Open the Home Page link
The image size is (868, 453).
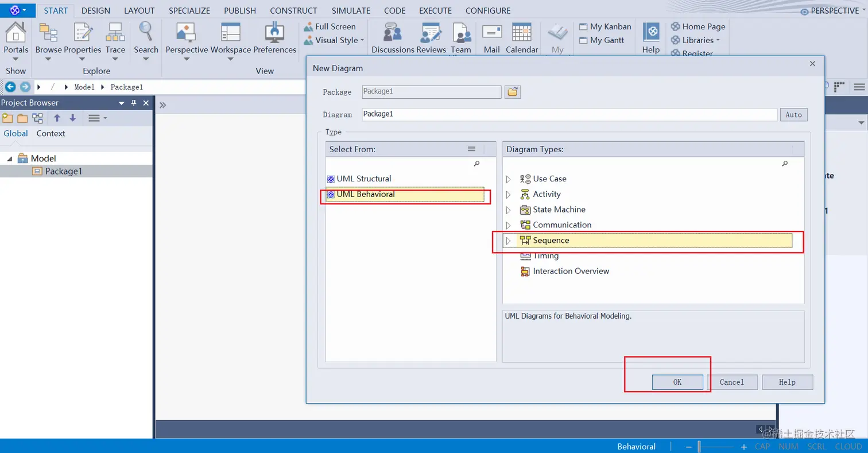(698, 26)
